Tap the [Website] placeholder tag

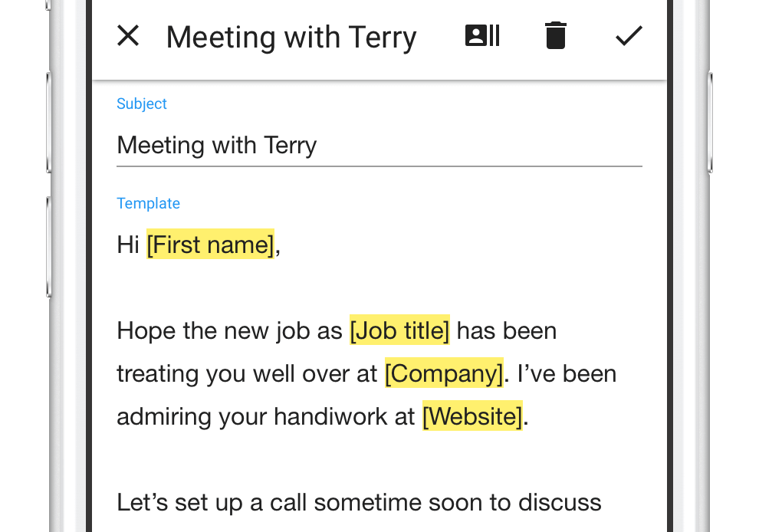[472, 416]
